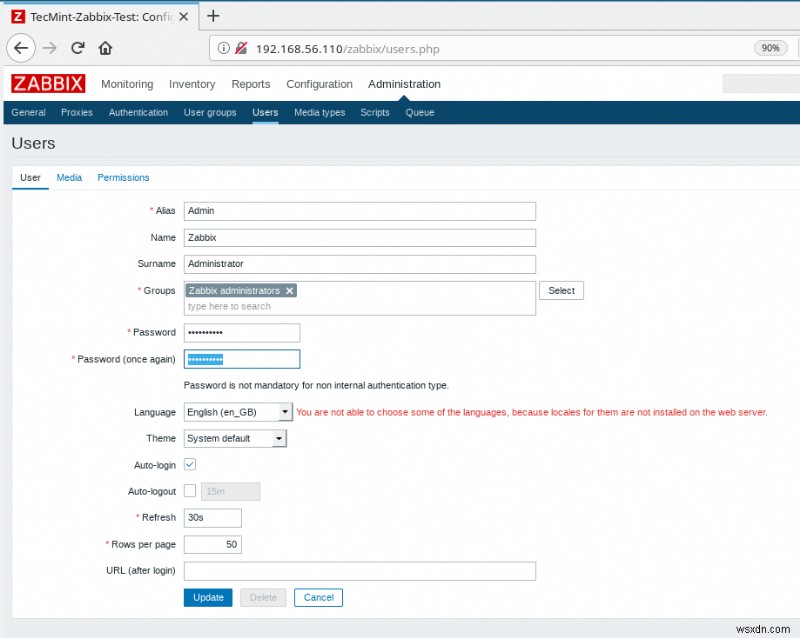Go to the General submenu
800x638 pixels.
[29, 112]
